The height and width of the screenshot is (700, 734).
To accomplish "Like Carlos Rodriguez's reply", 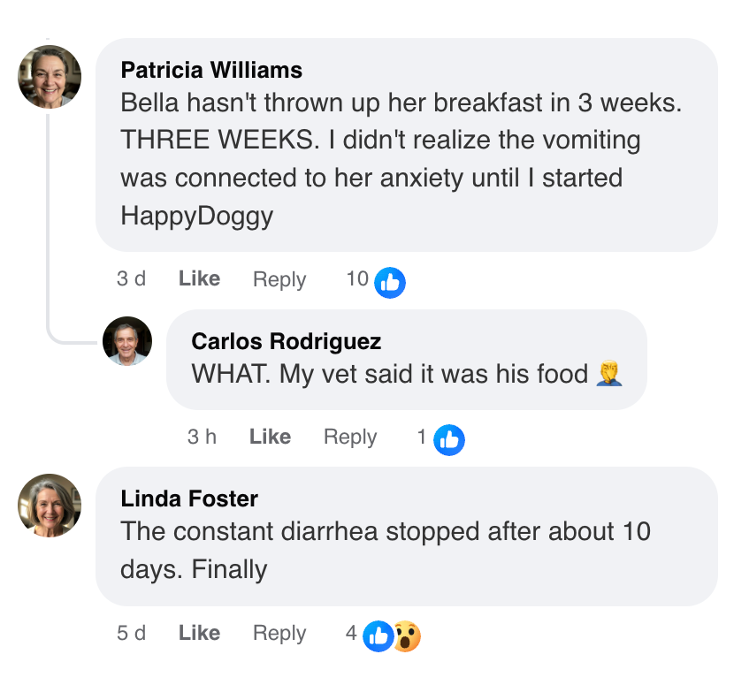I will (x=270, y=437).
